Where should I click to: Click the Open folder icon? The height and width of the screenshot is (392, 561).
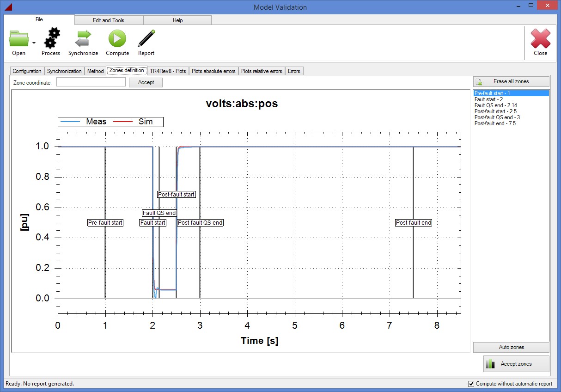click(x=19, y=39)
